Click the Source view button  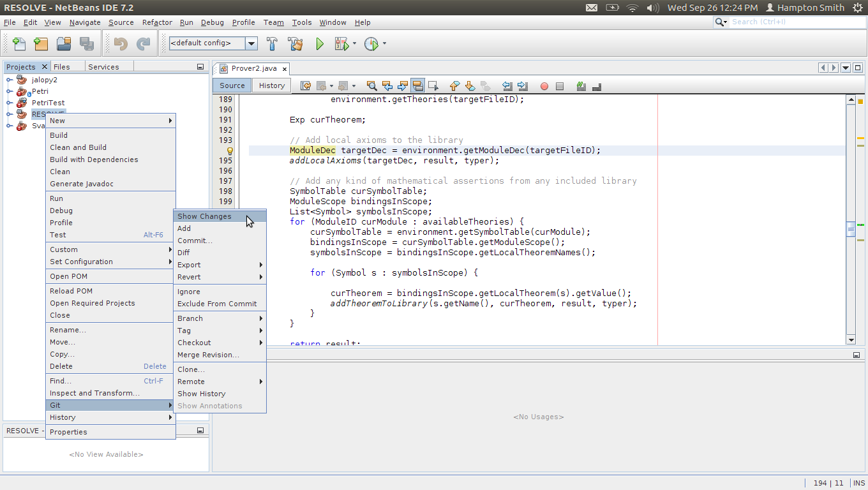pyautogui.click(x=232, y=85)
